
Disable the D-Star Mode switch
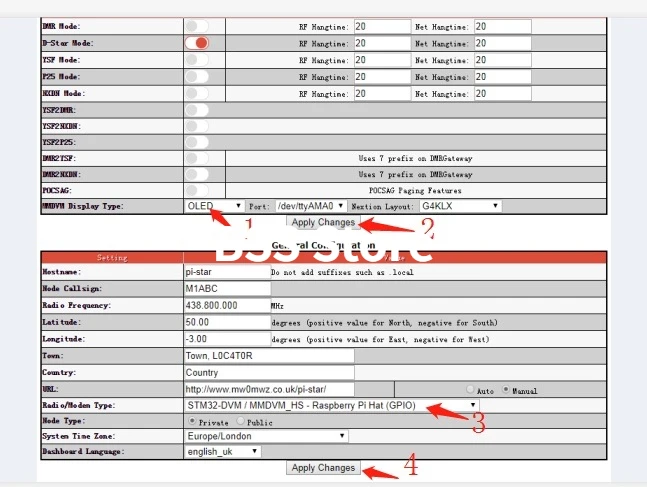pyautogui.click(x=197, y=43)
